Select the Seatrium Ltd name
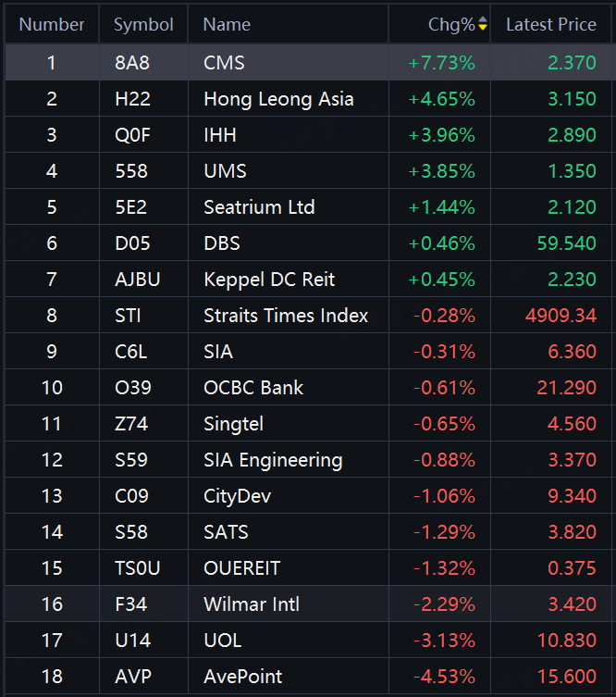 259,207
